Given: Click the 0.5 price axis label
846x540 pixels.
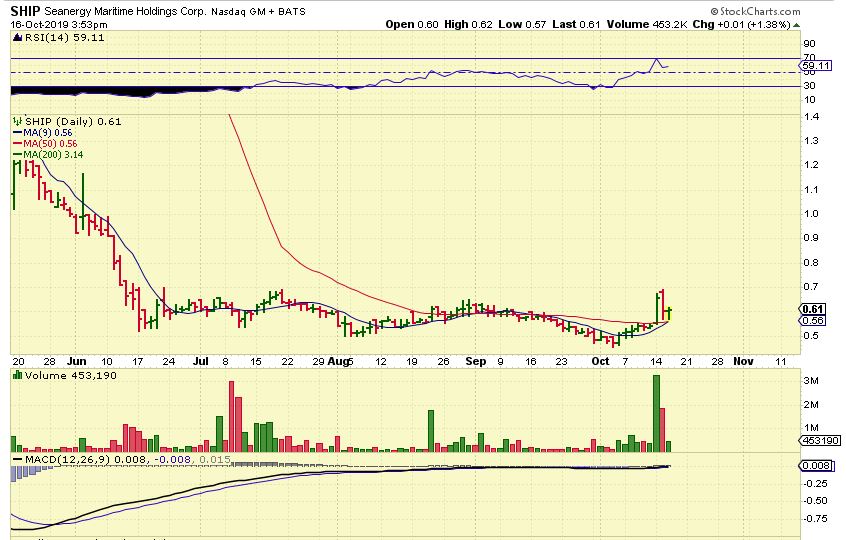Looking at the screenshot, I should coord(811,336).
